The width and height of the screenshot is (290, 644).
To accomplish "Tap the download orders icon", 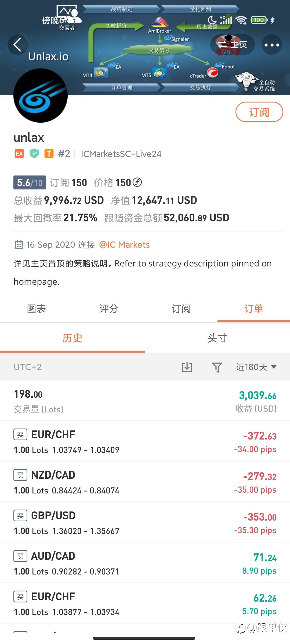I will point(187,367).
